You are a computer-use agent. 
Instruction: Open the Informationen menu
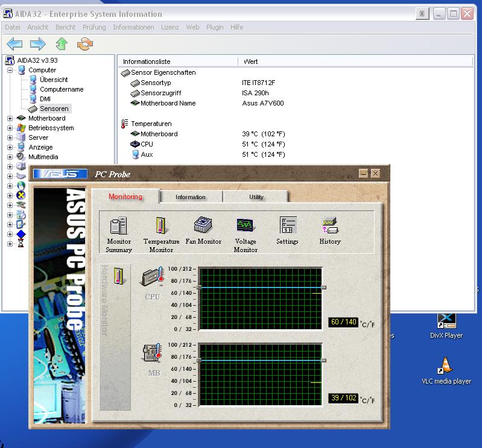(133, 27)
